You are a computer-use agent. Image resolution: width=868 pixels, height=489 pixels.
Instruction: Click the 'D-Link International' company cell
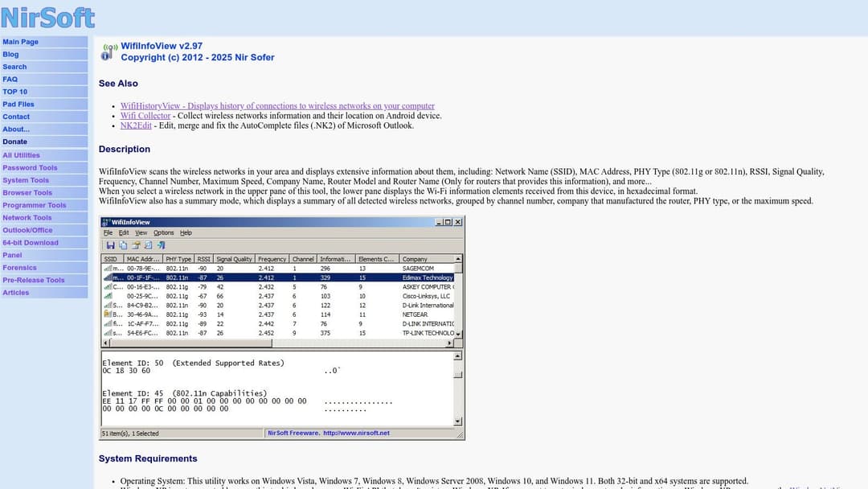coord(428,306)
